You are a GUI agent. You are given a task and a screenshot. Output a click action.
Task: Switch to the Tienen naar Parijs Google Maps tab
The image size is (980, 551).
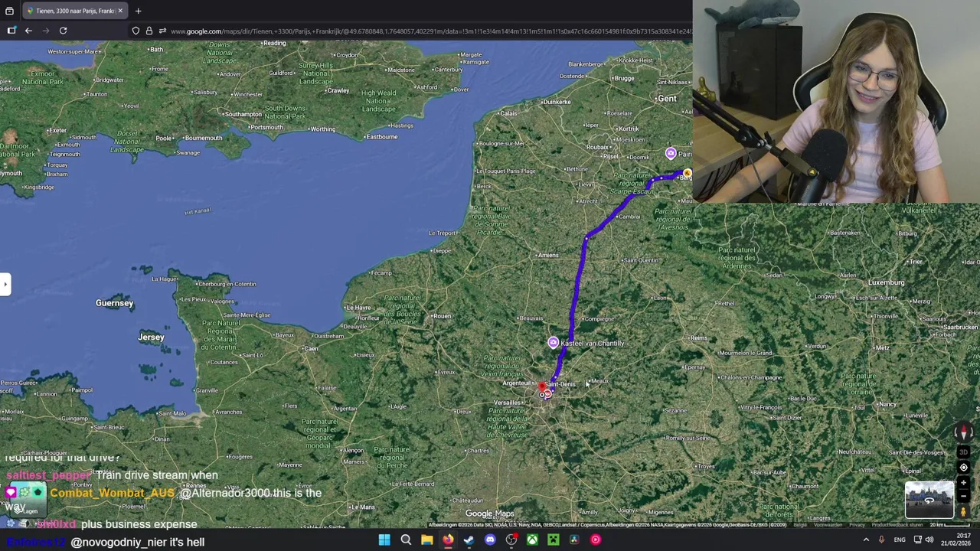point(74,11)
